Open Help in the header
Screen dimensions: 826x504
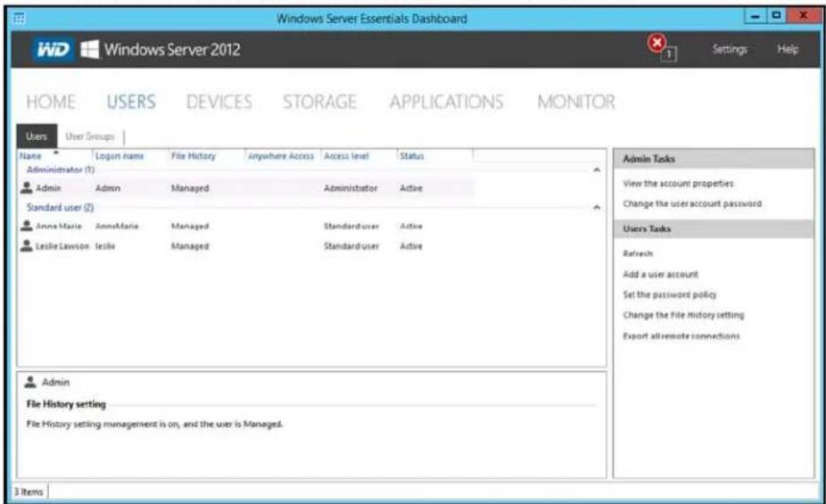click(788, 49)
